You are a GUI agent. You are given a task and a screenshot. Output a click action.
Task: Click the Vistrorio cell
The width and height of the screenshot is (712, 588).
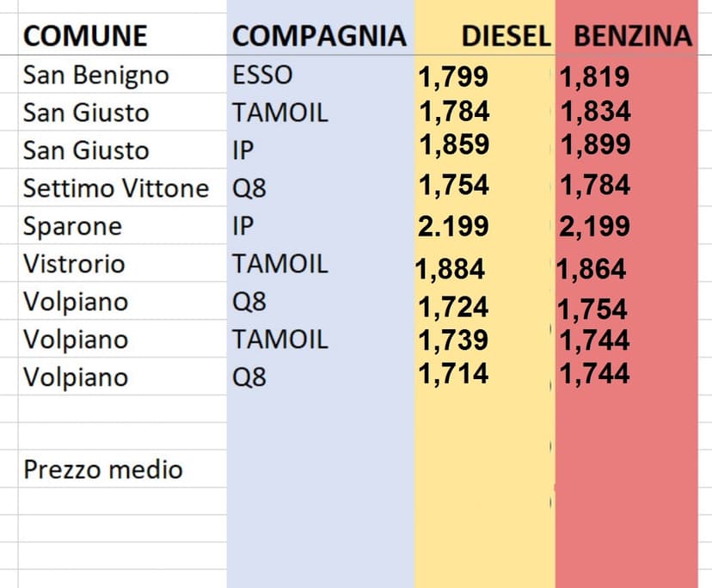[x=75, y=264]
